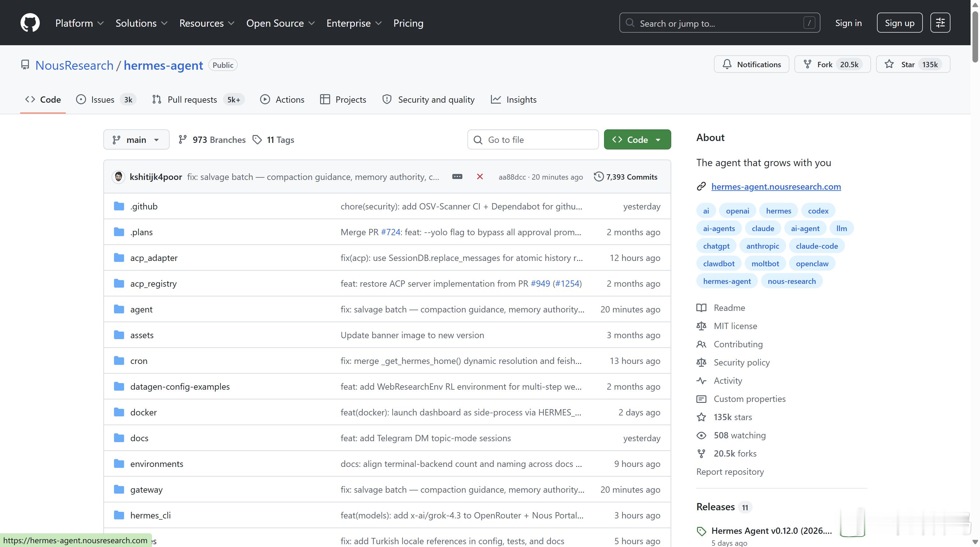
Task: Switch to the Issues tab
Action: [x=106, y=100]
